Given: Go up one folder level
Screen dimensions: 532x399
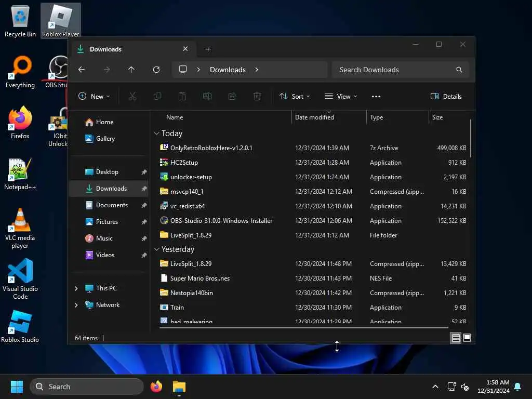Looking at the screenshot, I should click(131, 70).
